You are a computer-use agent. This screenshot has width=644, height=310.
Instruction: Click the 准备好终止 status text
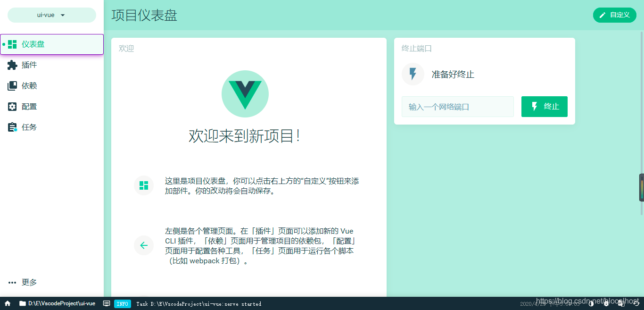pos(453,75)
